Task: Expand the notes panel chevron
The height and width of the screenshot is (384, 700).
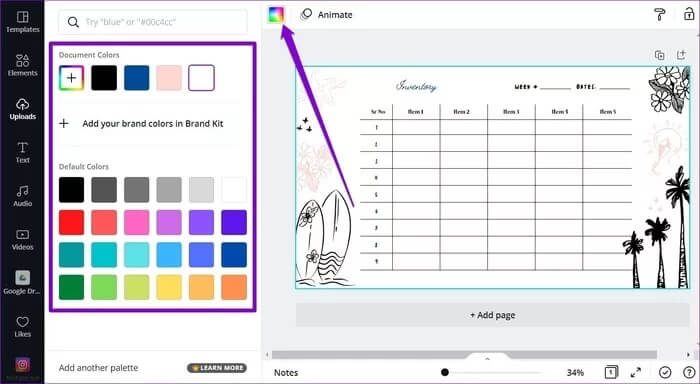Action: point(488,359)
